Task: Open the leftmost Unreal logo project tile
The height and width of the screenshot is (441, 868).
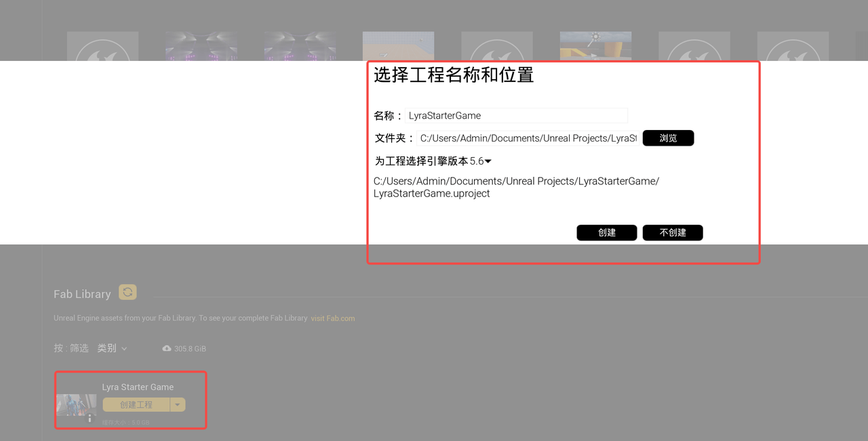Action: tap(102, 47)
